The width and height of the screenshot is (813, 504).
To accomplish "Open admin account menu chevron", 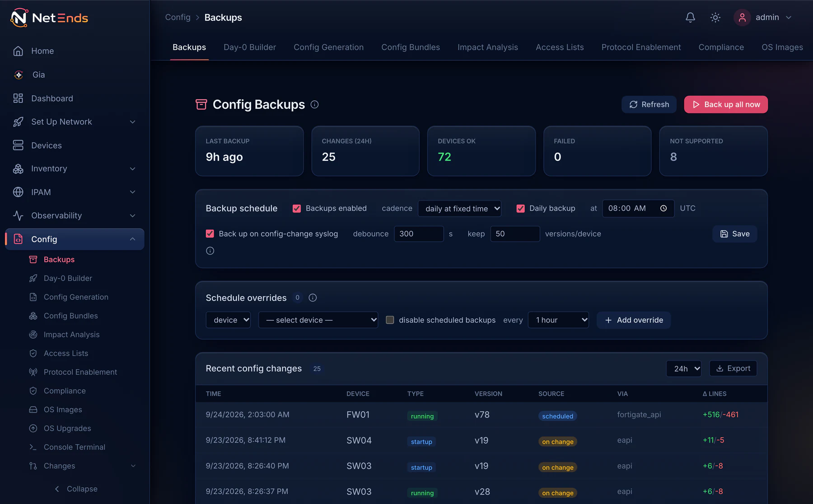I will click(x=789, y=18).
